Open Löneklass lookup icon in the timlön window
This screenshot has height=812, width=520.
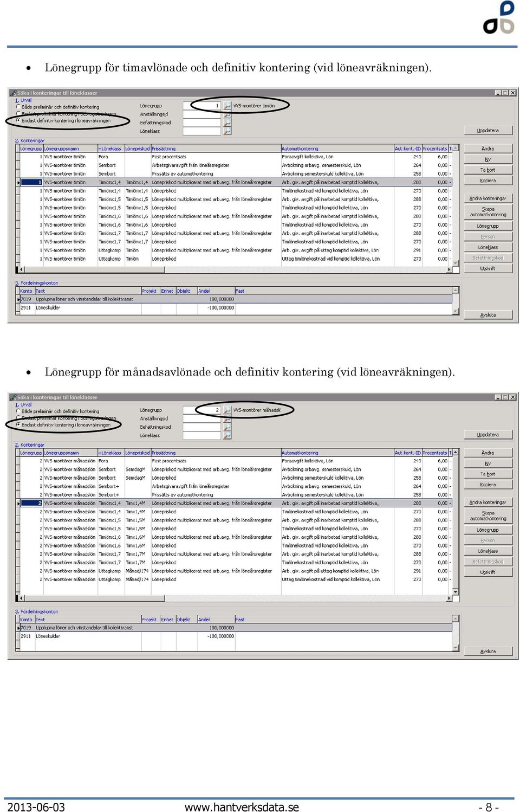click(x=227, y=131)
